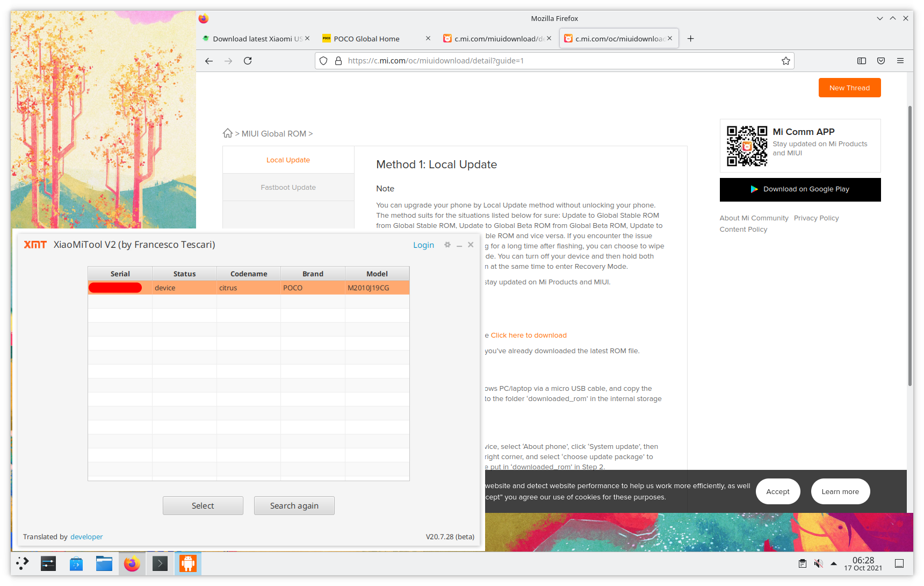Click the Firefox page vertical scrollbar

pos(909,245)
